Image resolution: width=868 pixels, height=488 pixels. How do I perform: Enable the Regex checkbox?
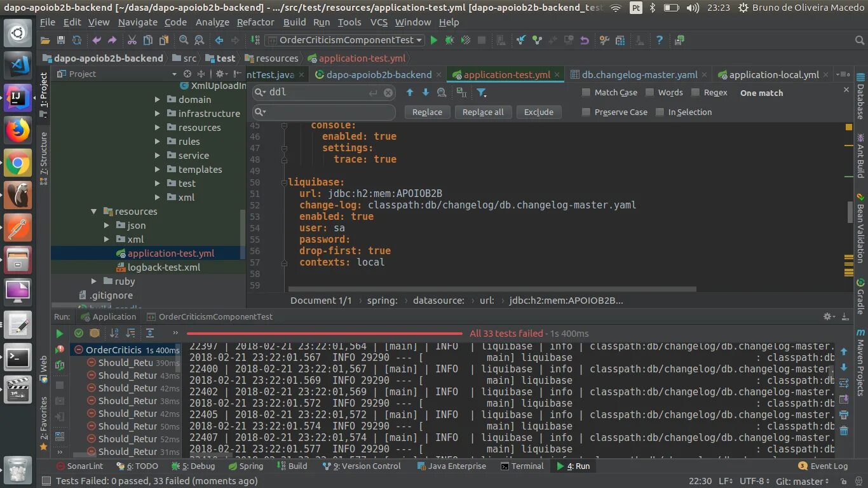point(695,93)
